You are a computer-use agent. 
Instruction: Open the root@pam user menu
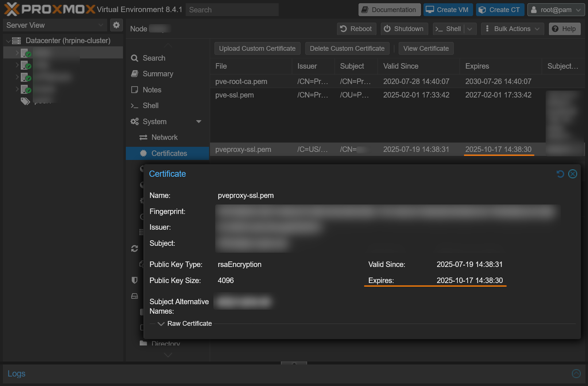pos(556,9)
